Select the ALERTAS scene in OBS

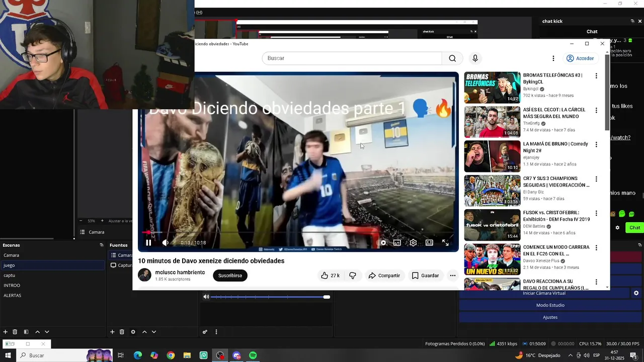[52, 295]
